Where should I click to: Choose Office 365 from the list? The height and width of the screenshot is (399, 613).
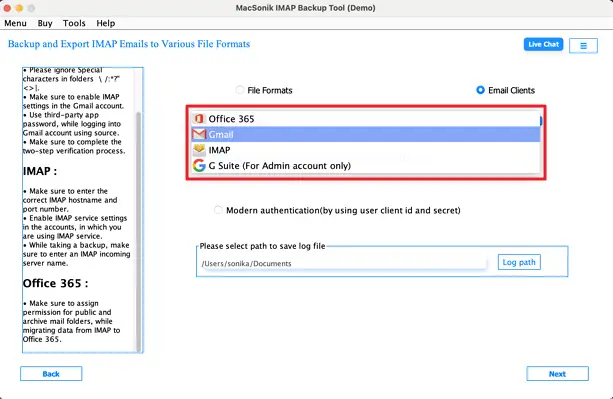[x=366, y=119]
